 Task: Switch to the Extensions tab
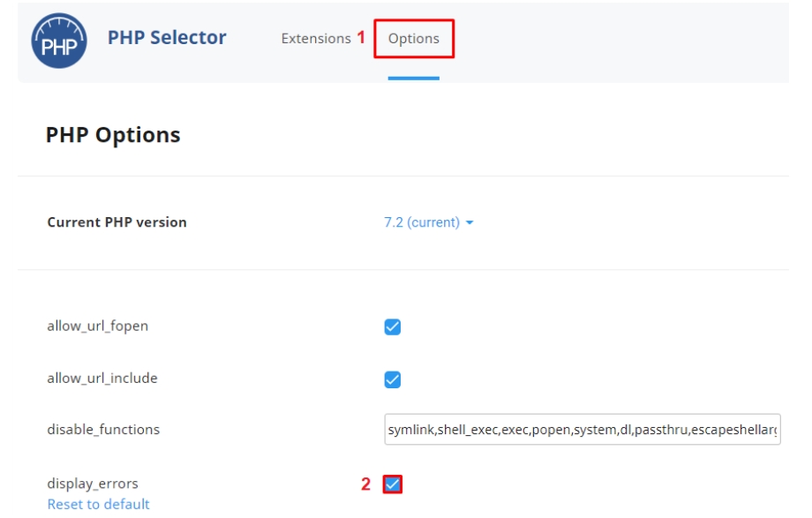click(316, 39)
